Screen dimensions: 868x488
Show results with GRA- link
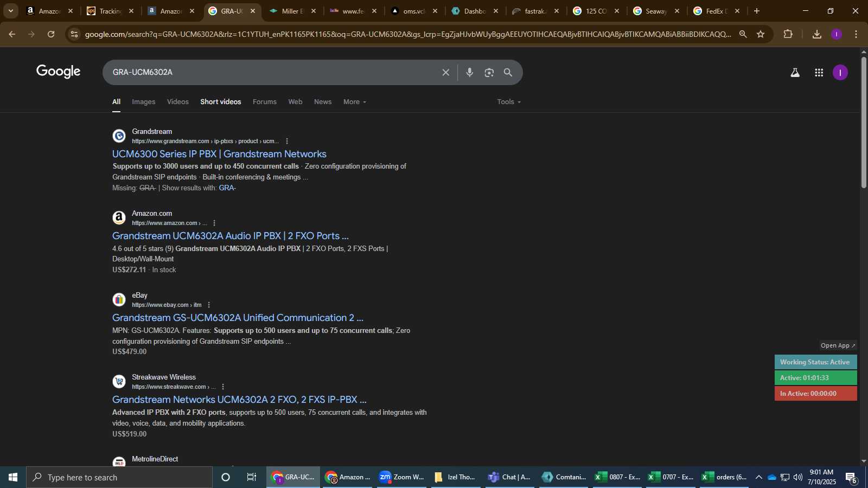click(227, 188)
